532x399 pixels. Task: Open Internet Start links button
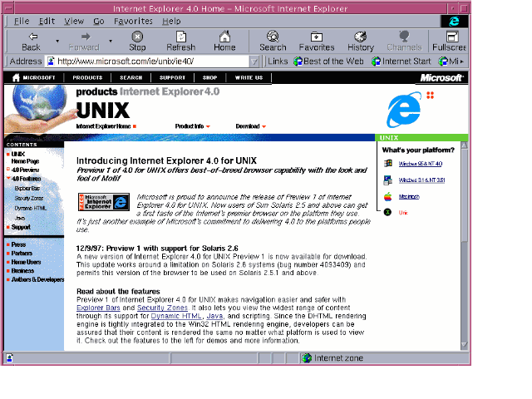(401, 62)
